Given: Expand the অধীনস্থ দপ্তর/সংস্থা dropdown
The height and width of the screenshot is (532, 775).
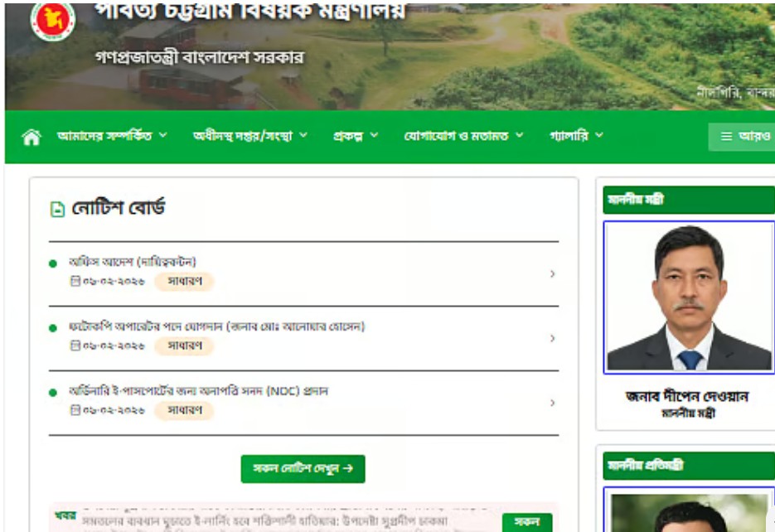Looking at the screenshot, I should pyautogui.click(x=249, y=136).
